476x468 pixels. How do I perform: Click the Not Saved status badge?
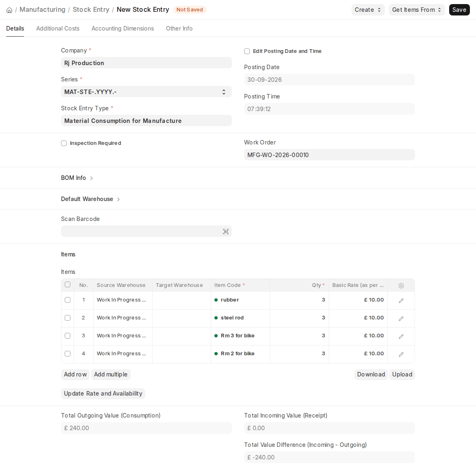(190, 10)
